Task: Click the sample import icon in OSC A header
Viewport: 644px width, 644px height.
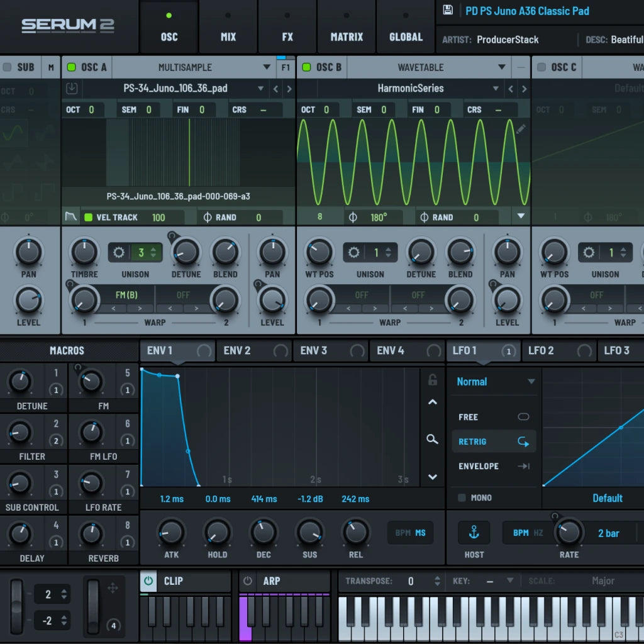Action: (71, 89)
